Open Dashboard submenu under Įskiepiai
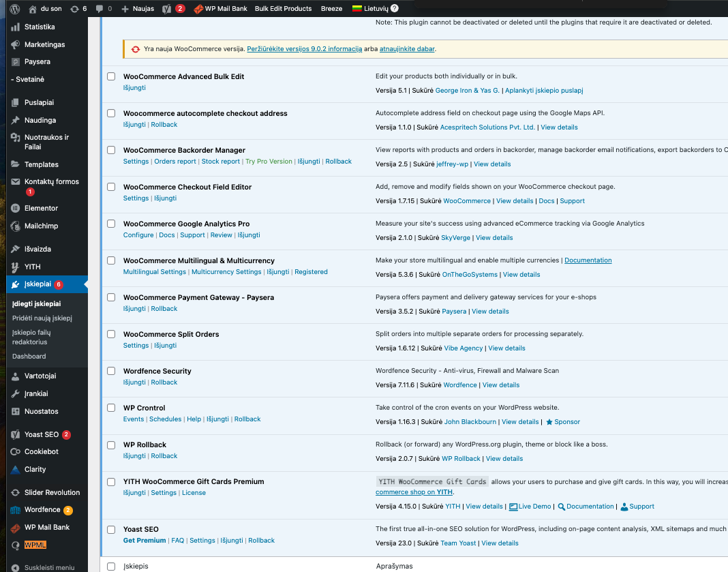Viewport: 728px width, 572px height. click(29, 356)
